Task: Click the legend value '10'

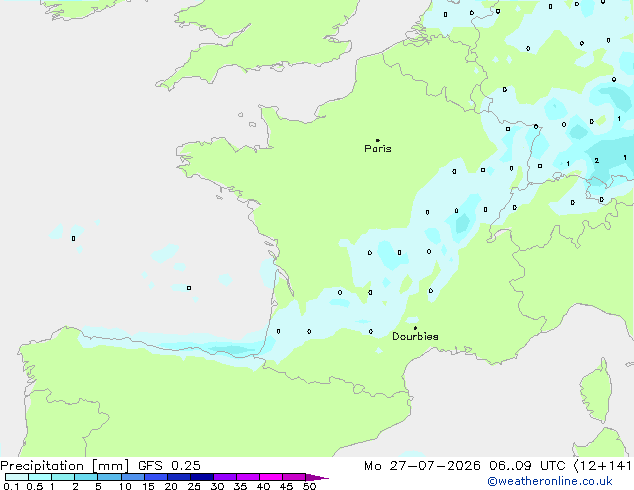Action: 125,486
